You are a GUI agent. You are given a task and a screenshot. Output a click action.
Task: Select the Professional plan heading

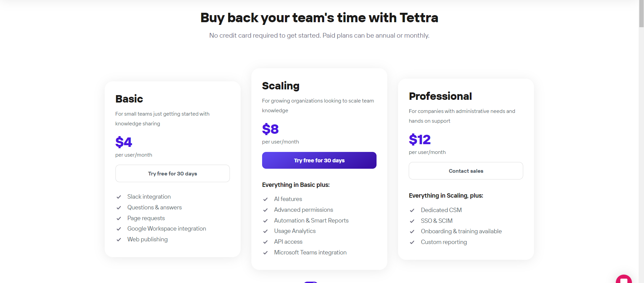[x=440, y=96]
